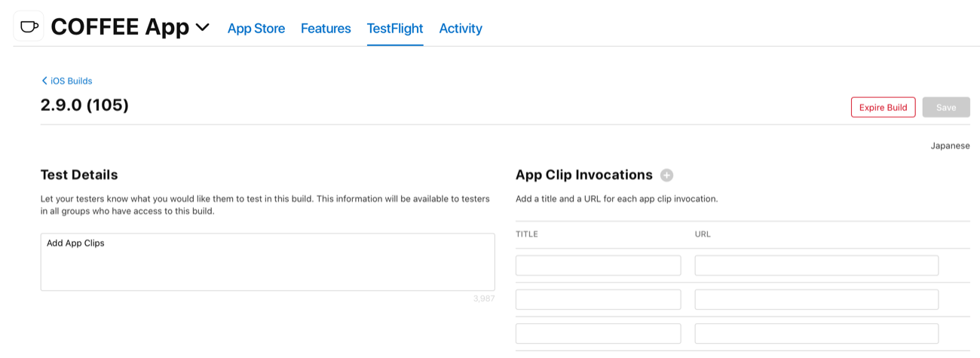Focus the third URL input field
The width and height of the screenshot is (980, 358).
point(816,333)
